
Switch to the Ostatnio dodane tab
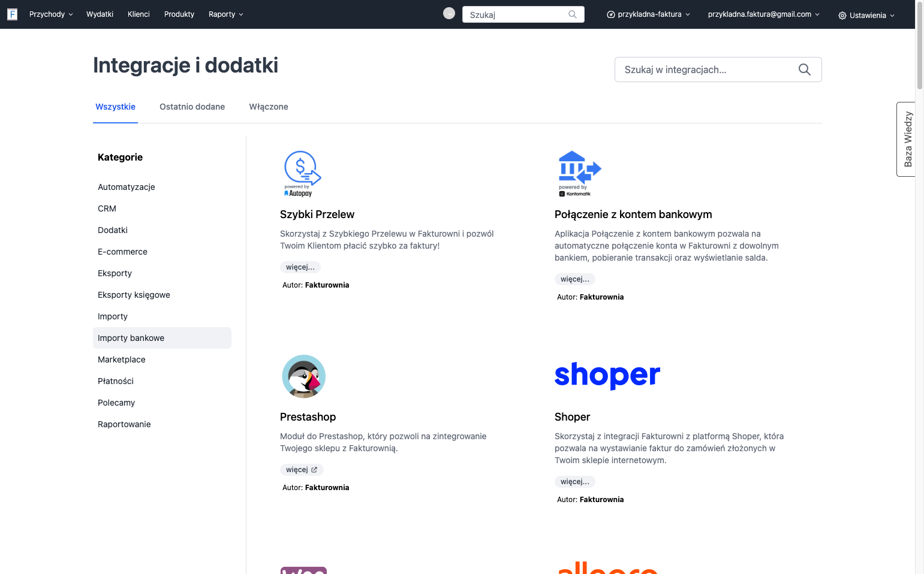coord(192,107)
